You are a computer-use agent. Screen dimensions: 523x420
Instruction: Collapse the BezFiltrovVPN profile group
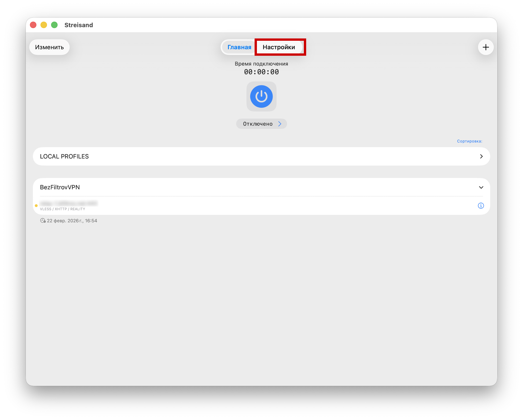coord(481,187)
